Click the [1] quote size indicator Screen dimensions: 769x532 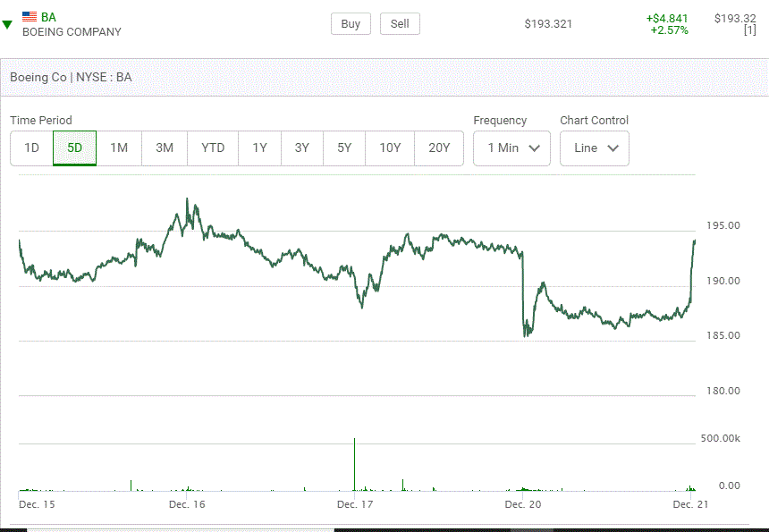coord(750,30)
